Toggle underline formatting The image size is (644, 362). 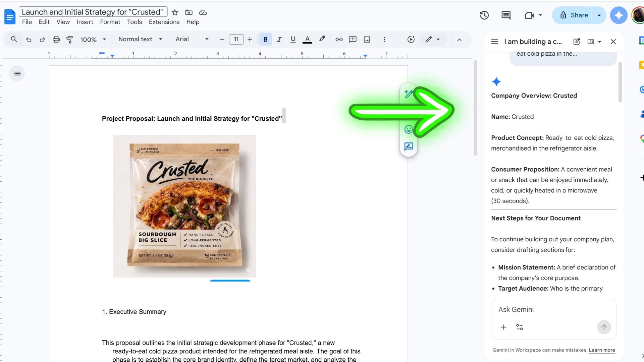click(x=293, y=40)
